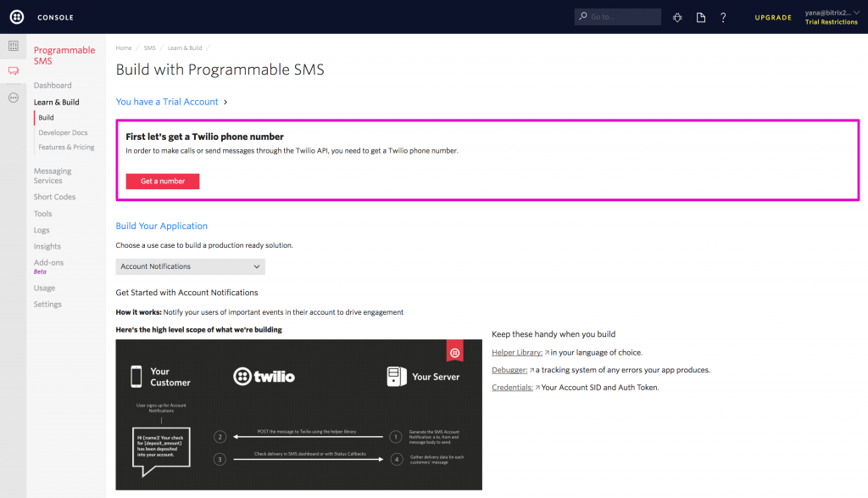Click the CONSOLE label in the top bar
Viewport: 868px width, 498px height.
[x=55, y=18]
